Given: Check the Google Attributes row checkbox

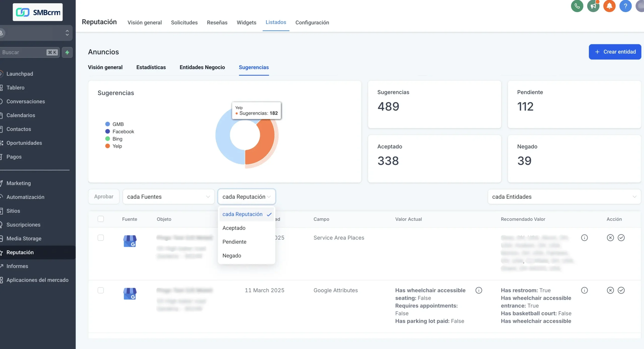Looking at the screenshot, I should (101, 290).
